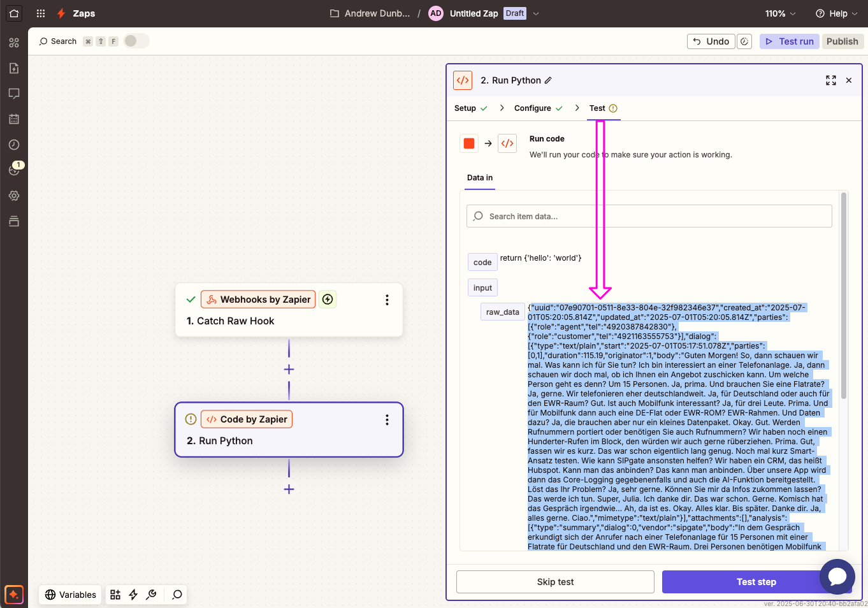This screenshot has height=608, width=868.
Task: Open the Variables button
Action: 71,595
